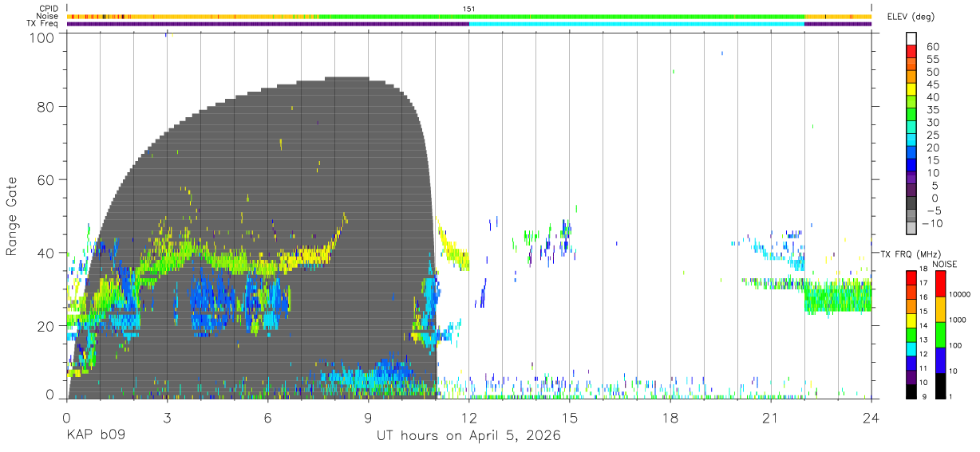Viewport: 980px width, 452px height.
Task: Pick the cyan 12–13 MHz TX FRQ segment
Action: (x=911, y=348)
